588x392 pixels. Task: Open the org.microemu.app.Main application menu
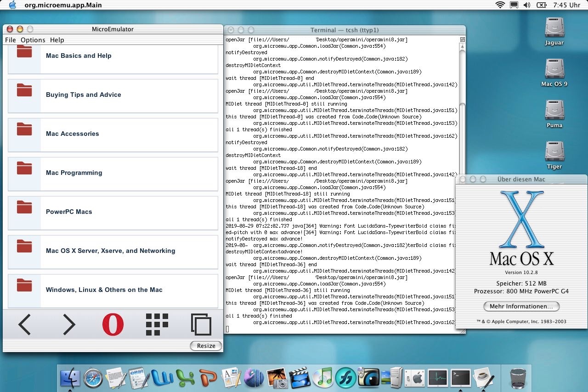pos(63,5)
